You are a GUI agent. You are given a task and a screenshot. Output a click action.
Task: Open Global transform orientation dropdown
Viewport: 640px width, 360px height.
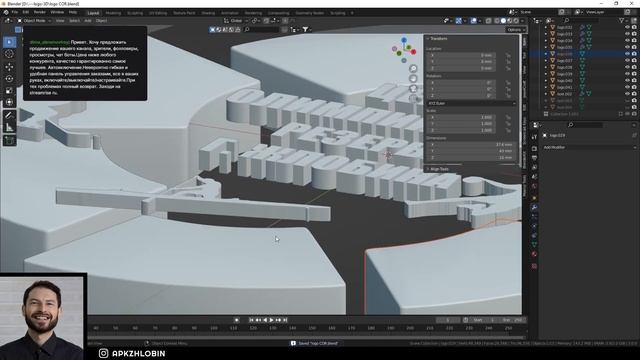(x=235, y=20)
